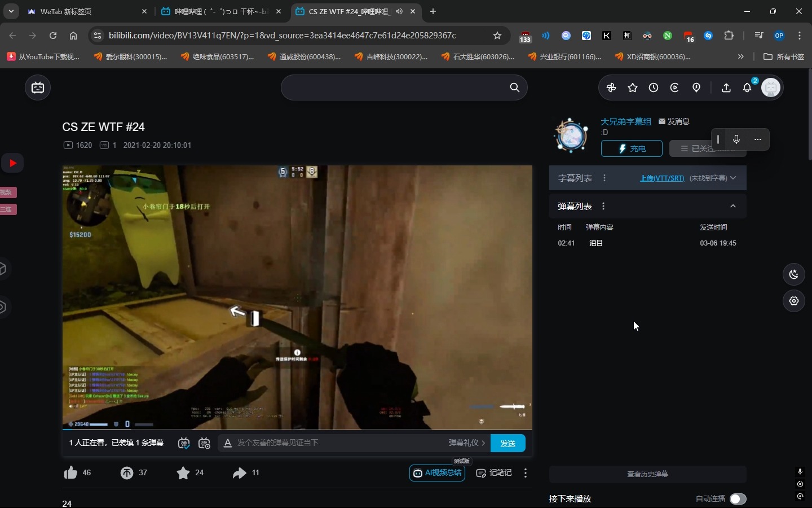Viewport: 812px width, 508px height.
Task: Switch to the WeTab 新标签页 tab
Action: [87, 11]
